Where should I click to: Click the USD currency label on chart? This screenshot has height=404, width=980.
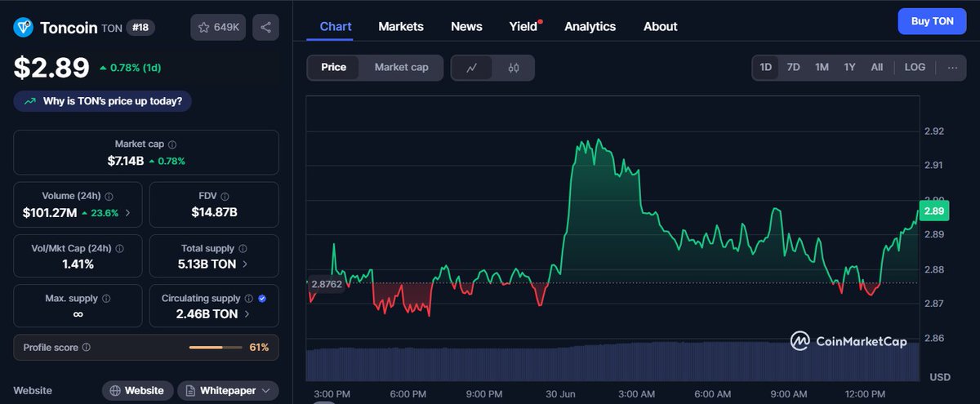(939, 377)
